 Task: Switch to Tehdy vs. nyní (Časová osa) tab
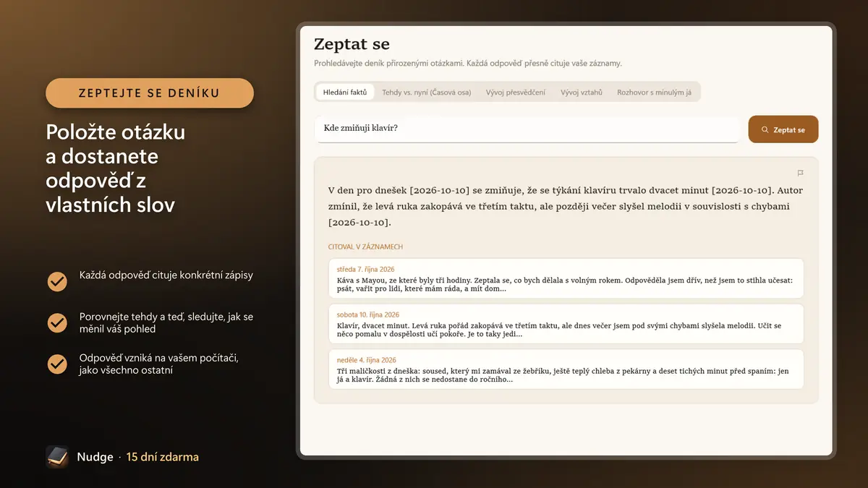426,93
